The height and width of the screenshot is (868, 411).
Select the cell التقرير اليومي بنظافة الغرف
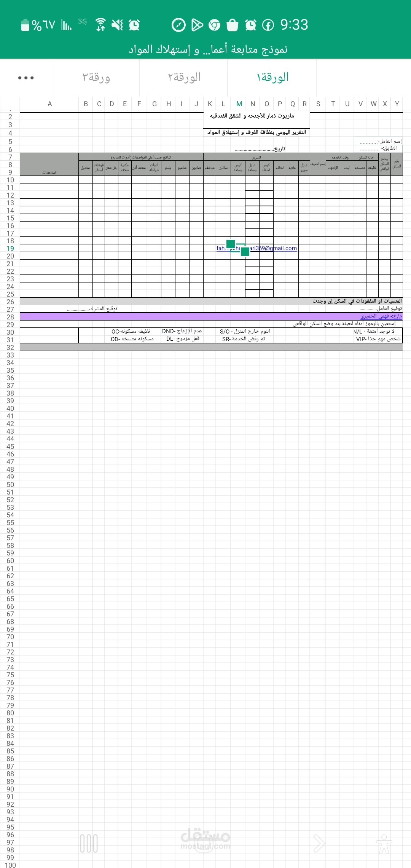click(x=256, y=132)
